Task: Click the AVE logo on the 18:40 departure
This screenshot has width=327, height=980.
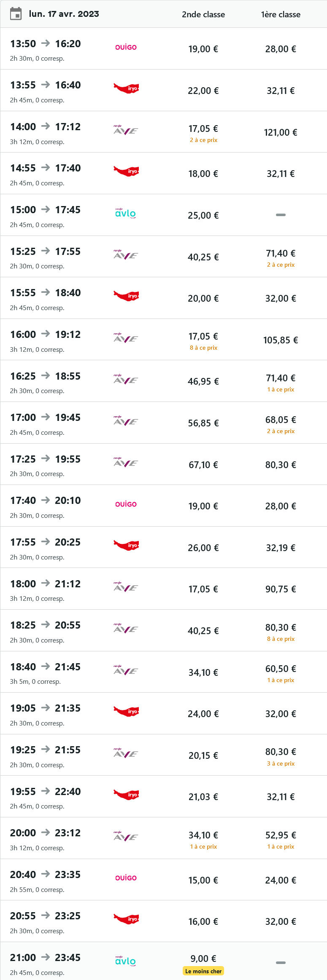Action: point(126,670)
